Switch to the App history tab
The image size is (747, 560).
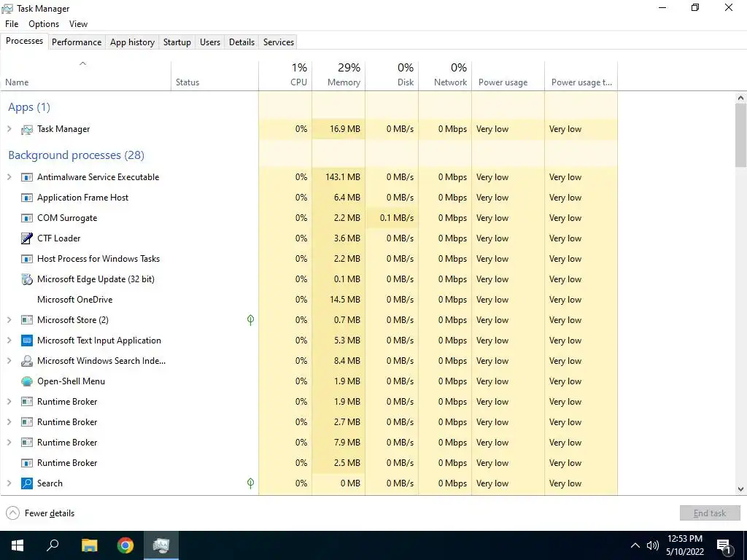[133, 42]
